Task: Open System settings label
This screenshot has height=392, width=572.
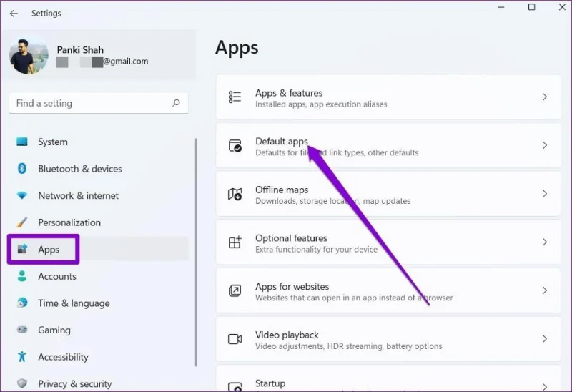Action: pos(53,142)
